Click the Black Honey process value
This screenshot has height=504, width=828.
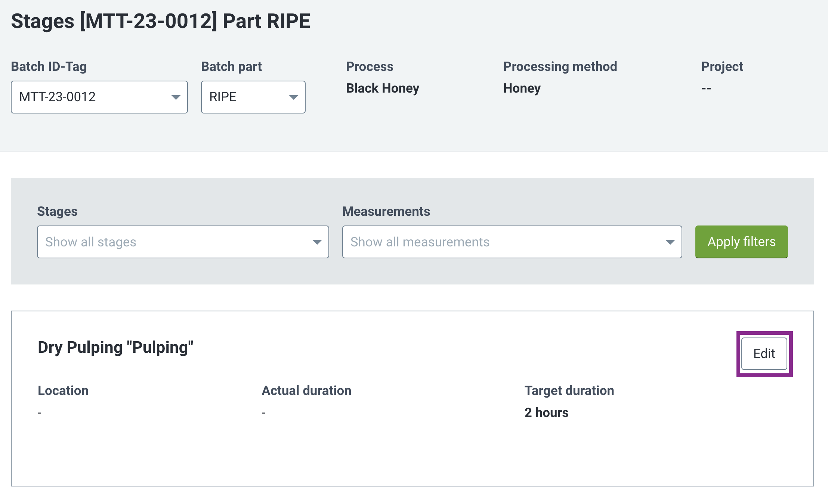click(383, 88)
